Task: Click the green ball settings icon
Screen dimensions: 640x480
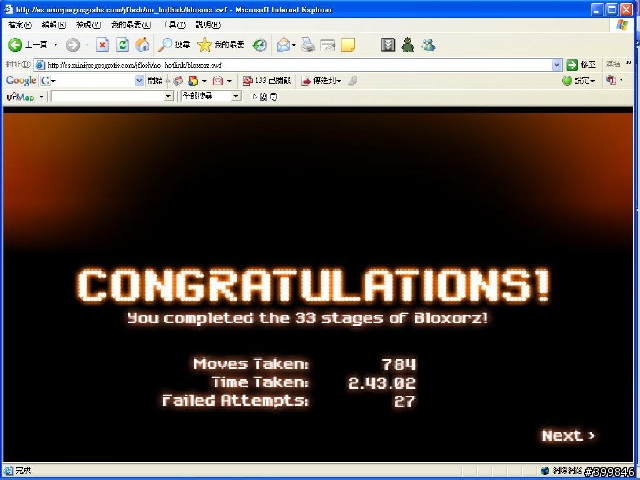Action: tap(567, 81)
